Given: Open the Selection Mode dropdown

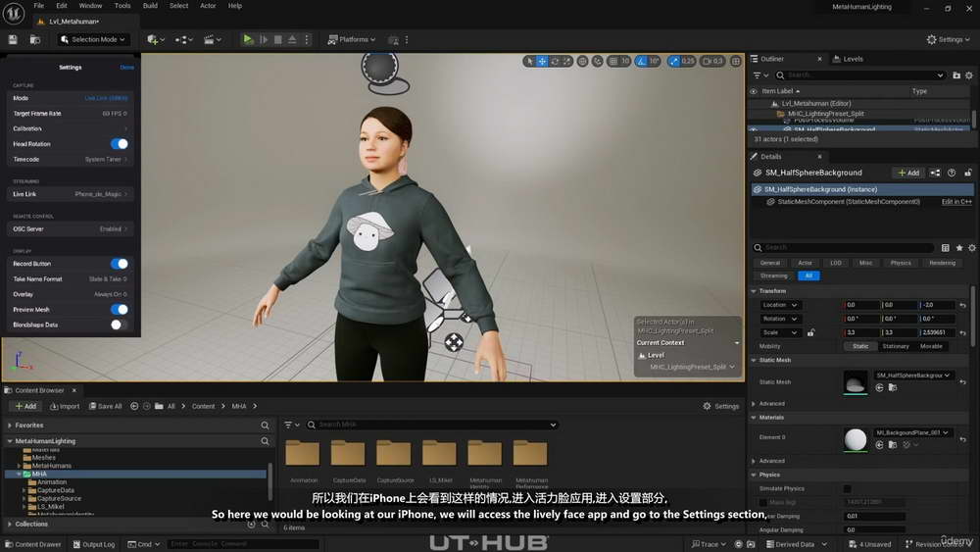Looking at the screenshot, I should pos(95,39).
